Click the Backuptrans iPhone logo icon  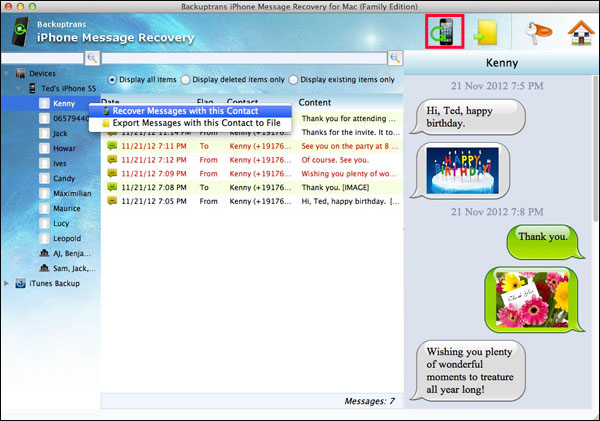(21, 32)
